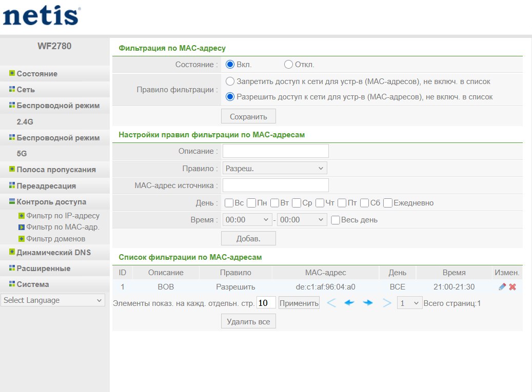This screenshot has width=532, height=392.
Task: Open Фильтр по IP-адресу submenu item
Action: pyautogui.click(x=63, y=216)
